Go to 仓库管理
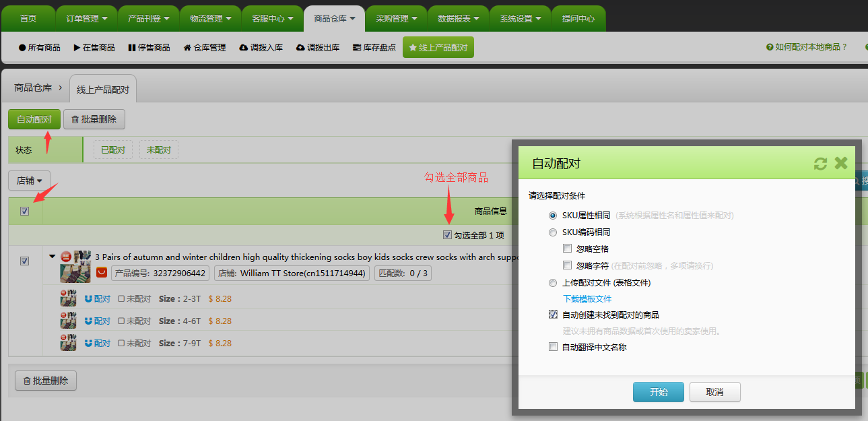868x421 pixels. (205, 47)
